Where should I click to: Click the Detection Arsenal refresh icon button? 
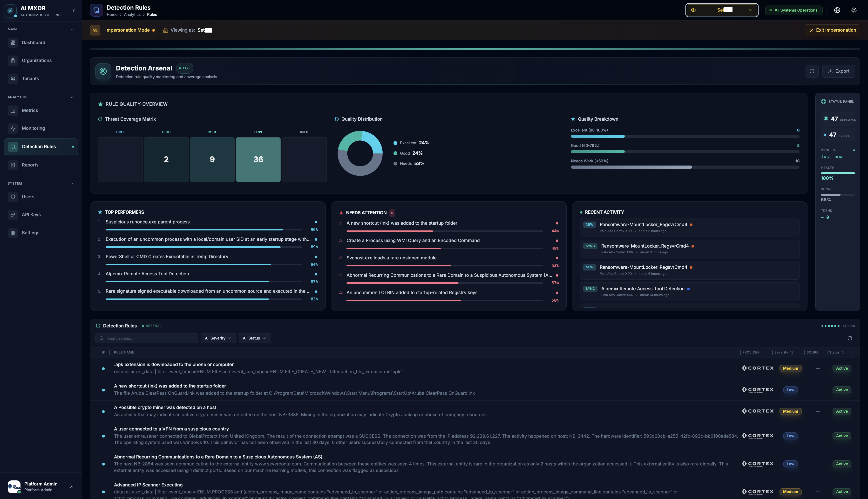pyautogui.click(x=812, y=71)
